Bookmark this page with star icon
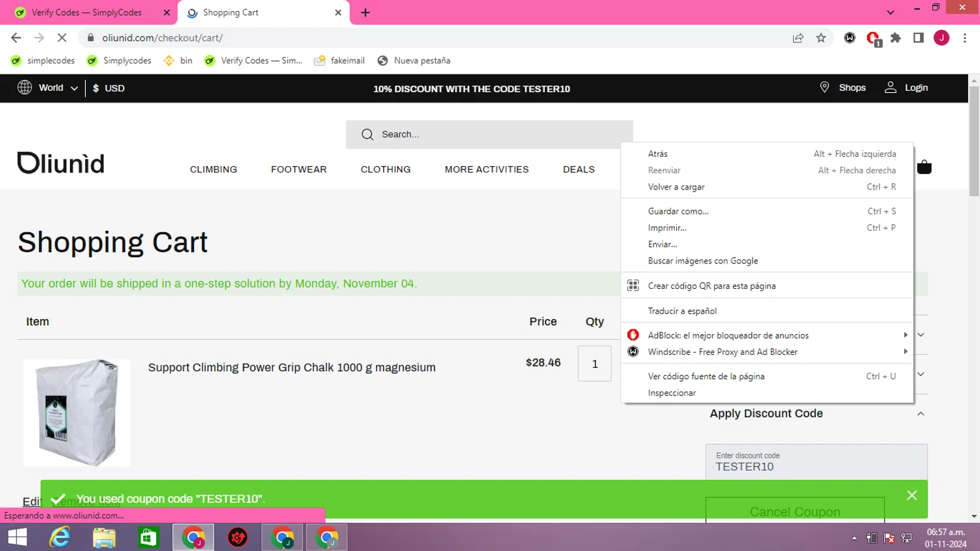The image size is (980, 551). click(821, 38)
